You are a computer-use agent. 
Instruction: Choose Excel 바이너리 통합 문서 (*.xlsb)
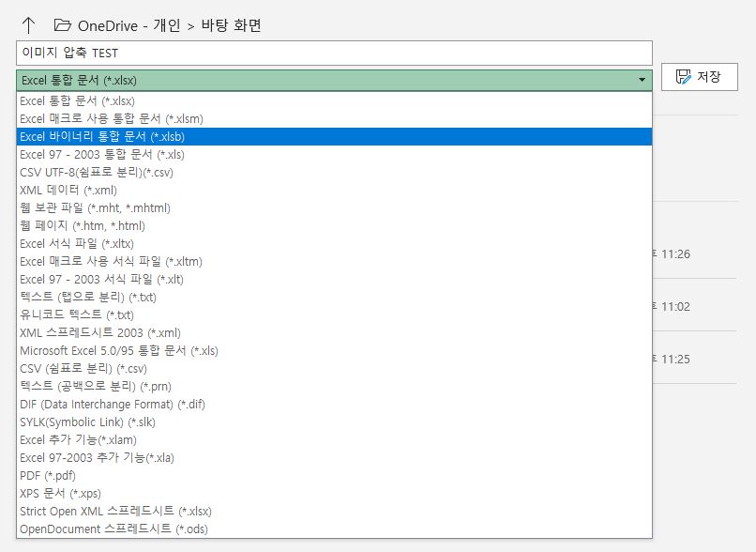click(x=334, y=136)
